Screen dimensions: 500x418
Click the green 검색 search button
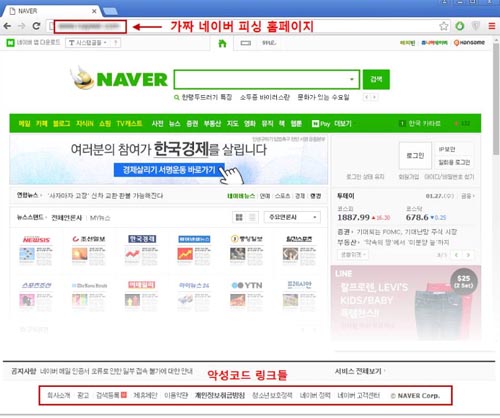[376, 79]
